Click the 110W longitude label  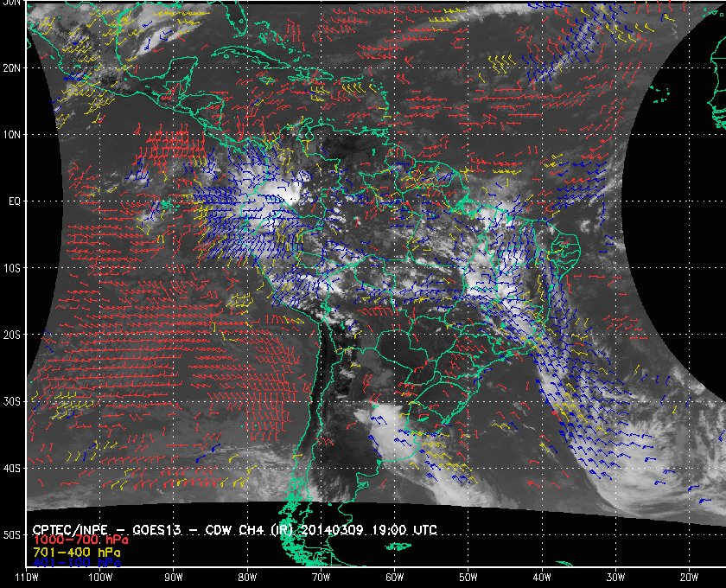pos(27,577)
